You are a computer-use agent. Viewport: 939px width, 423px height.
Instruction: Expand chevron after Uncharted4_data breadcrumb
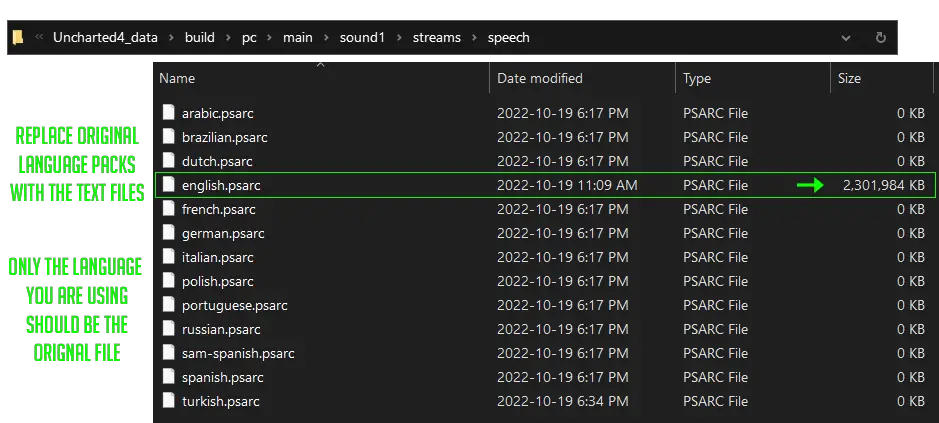click(171, 37)
